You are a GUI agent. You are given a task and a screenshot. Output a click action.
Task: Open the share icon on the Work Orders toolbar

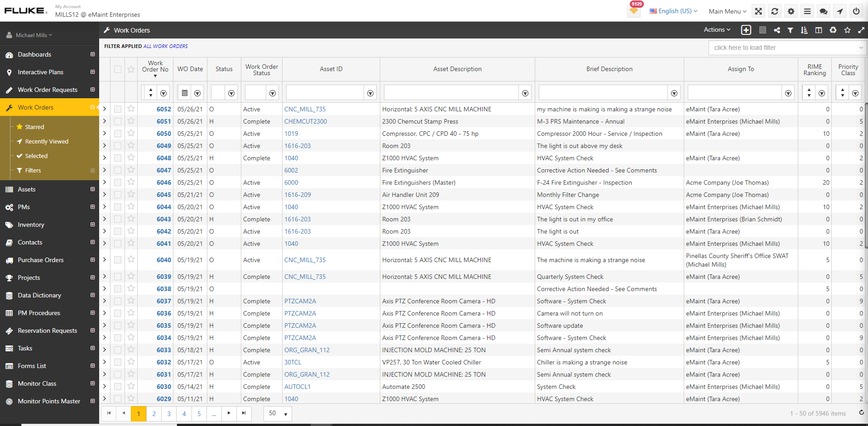(x=777, y=30)
